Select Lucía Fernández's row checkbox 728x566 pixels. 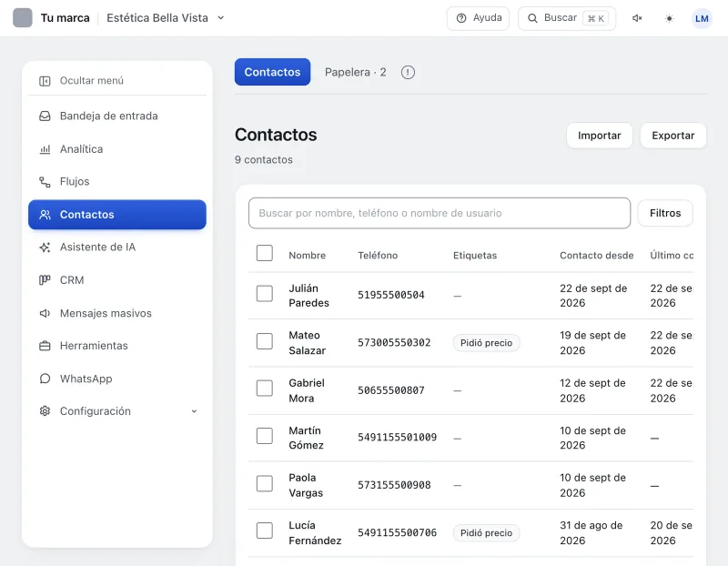[265, 531]
